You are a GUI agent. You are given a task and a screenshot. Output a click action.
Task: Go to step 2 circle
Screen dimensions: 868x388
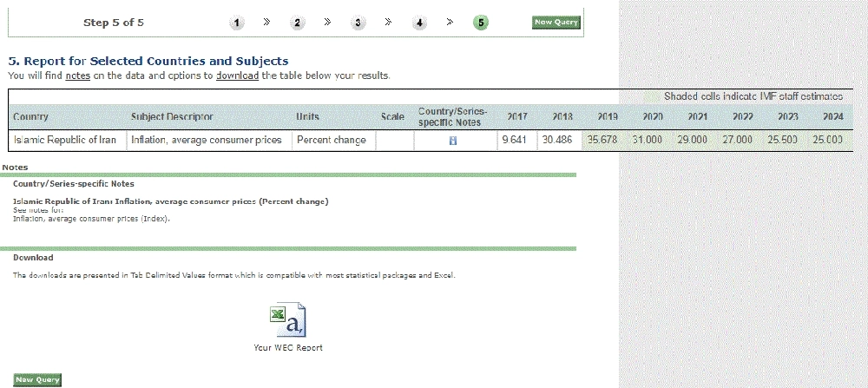click(298, 23)
